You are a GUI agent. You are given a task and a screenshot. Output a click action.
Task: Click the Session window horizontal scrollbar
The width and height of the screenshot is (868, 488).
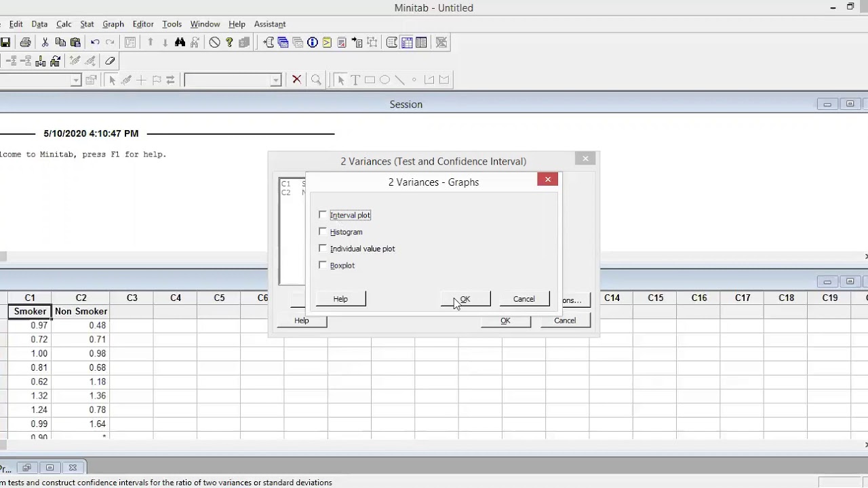pos(434,256)
